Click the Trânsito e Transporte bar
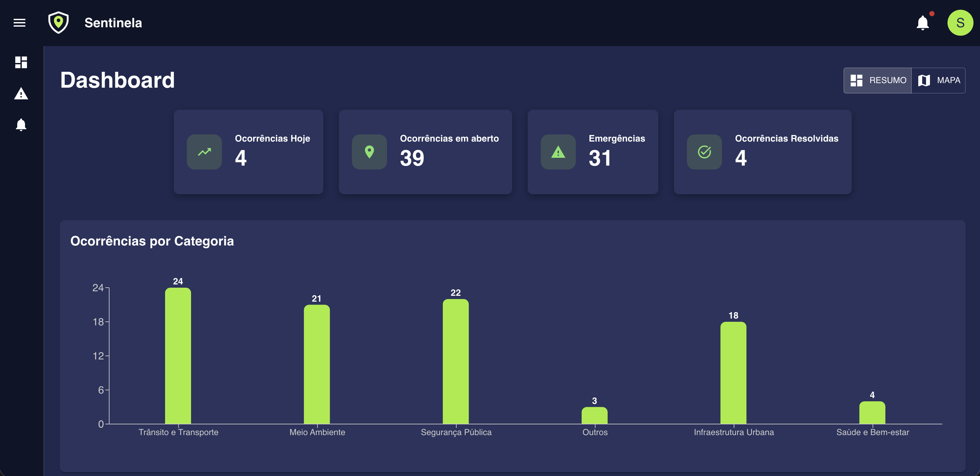Image resolution: width=980 pixels, height=476 pixels. point(178,356)
